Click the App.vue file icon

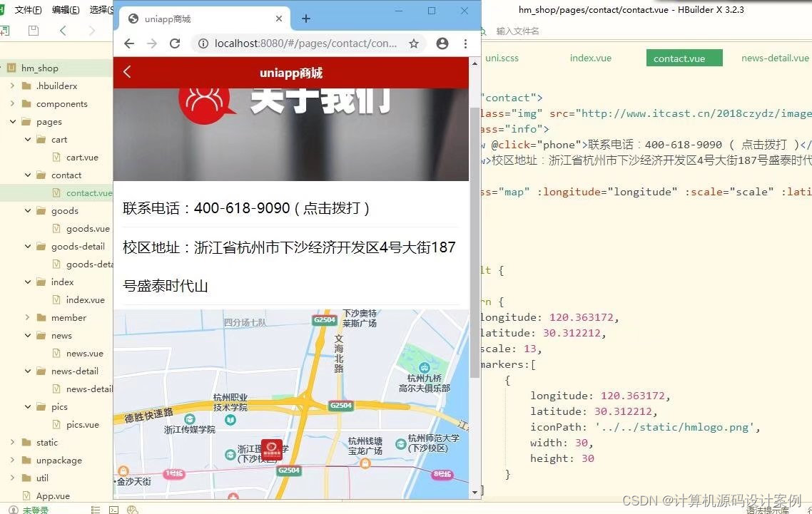(27, 495)
